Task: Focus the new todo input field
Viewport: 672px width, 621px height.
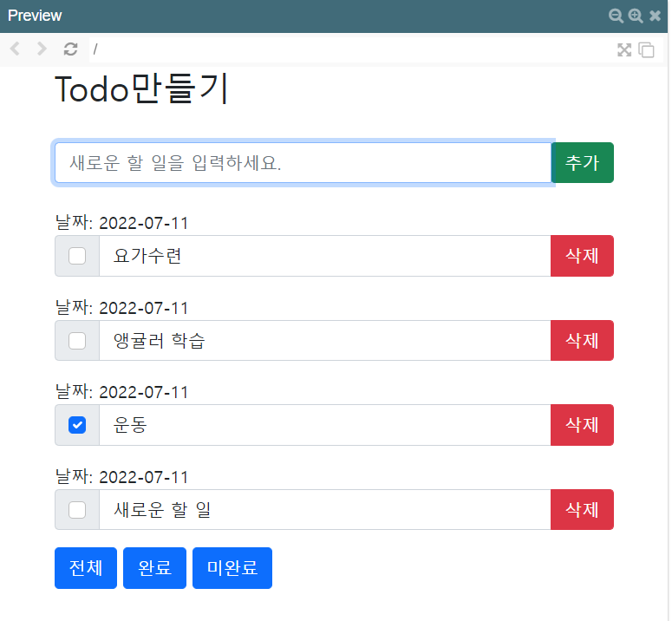Action: point(302,163)
